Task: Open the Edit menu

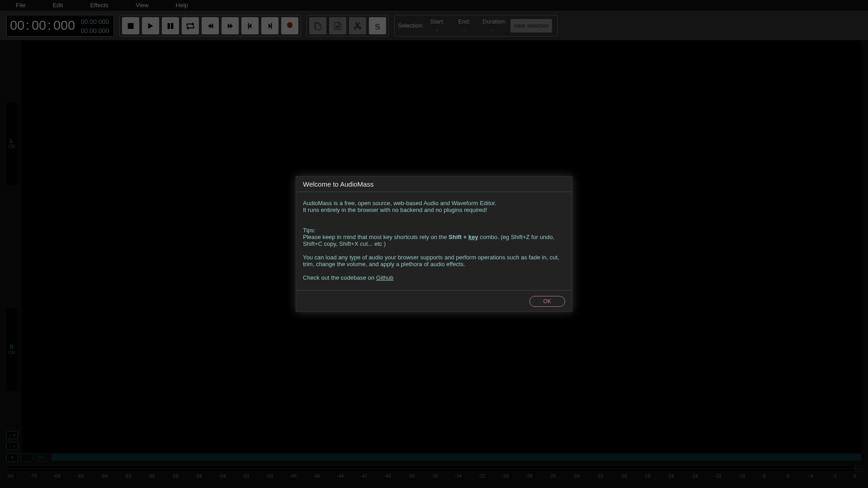Action: pyautogui.click(x=57, y=5)
